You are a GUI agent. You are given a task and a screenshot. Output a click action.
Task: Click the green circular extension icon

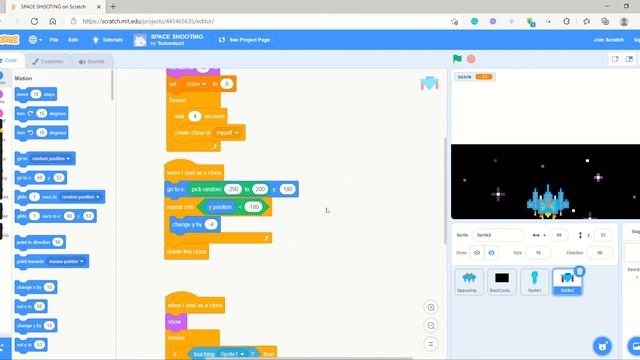pos(474,21)
